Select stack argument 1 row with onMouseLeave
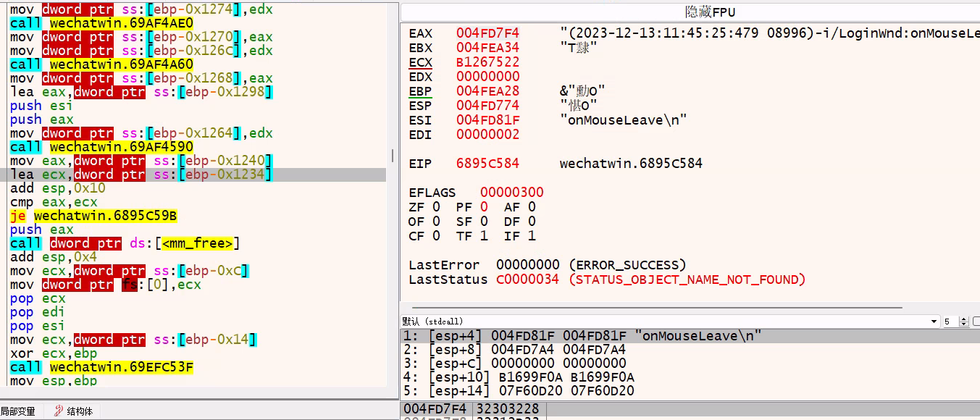Viewport: 980px width, 420px height. click(579, 335)
